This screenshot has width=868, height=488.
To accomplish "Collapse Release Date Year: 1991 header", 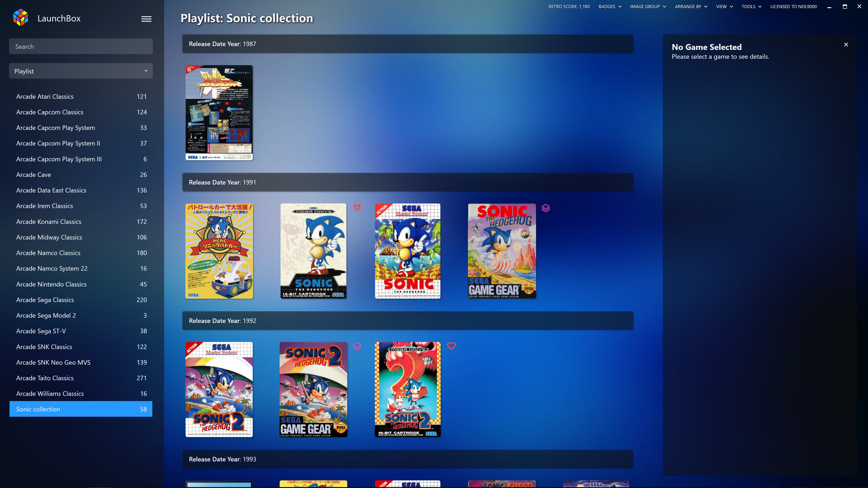I will click(408, 182).
